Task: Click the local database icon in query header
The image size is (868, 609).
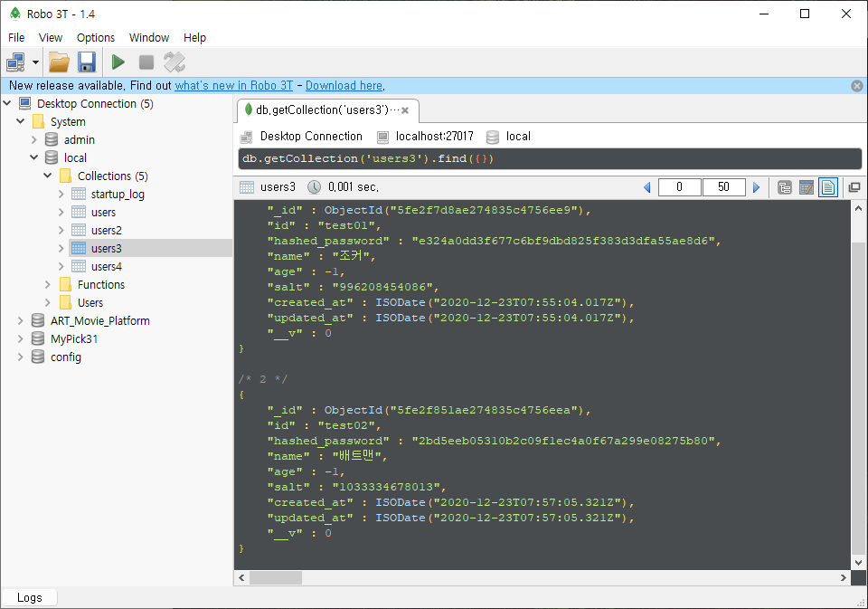Action: pyautogui.click(x=493, y=137)
